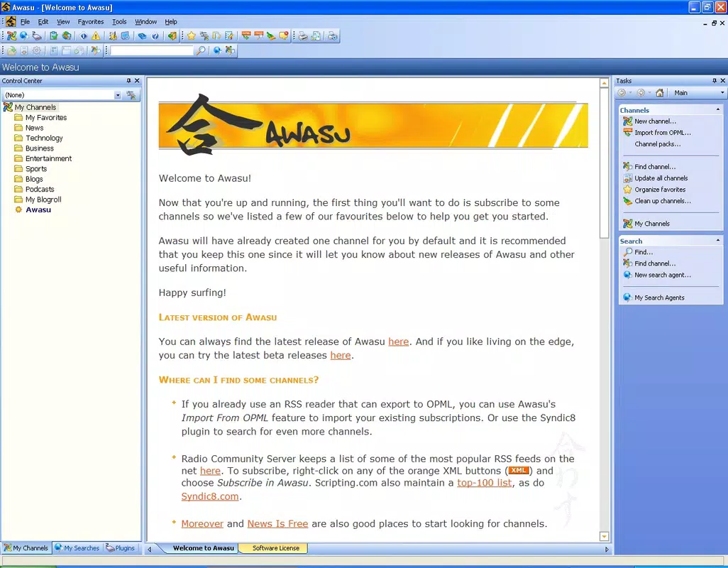
Task: Click the document scrollbar down arrow
Action: (604, 537)
